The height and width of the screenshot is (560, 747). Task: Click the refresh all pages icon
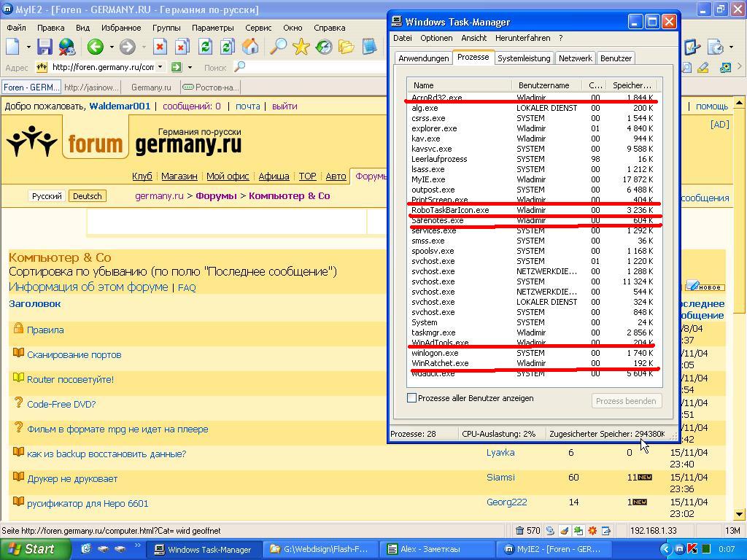point(228,47)
